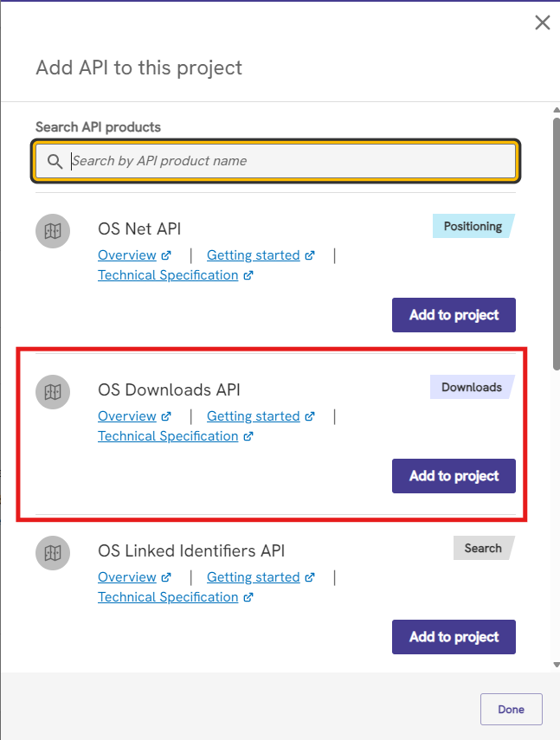The width and height of the screenshot is (560, 740).
Task: Open OS Downloads API Overview link
Action: (x=127, y=416)
